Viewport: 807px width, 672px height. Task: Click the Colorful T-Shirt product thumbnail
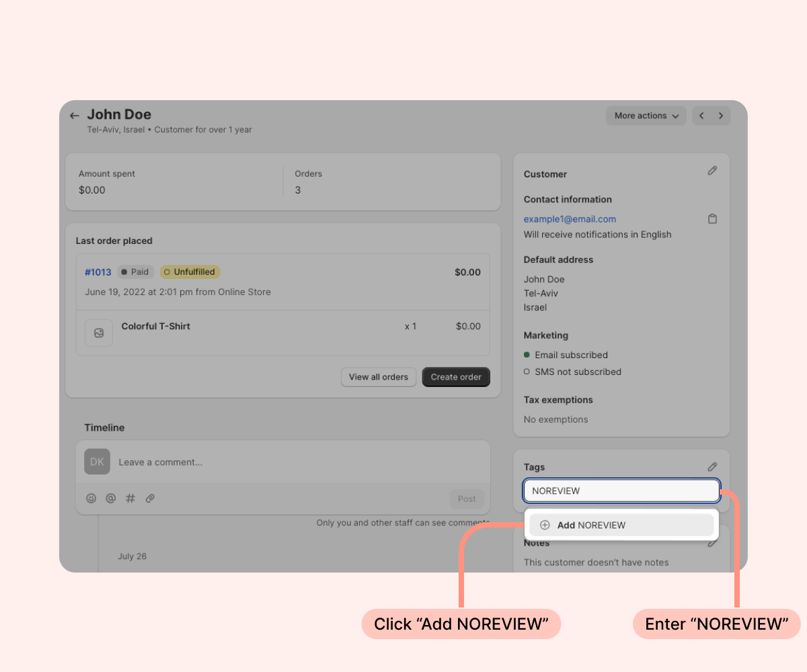pos(99,333)
